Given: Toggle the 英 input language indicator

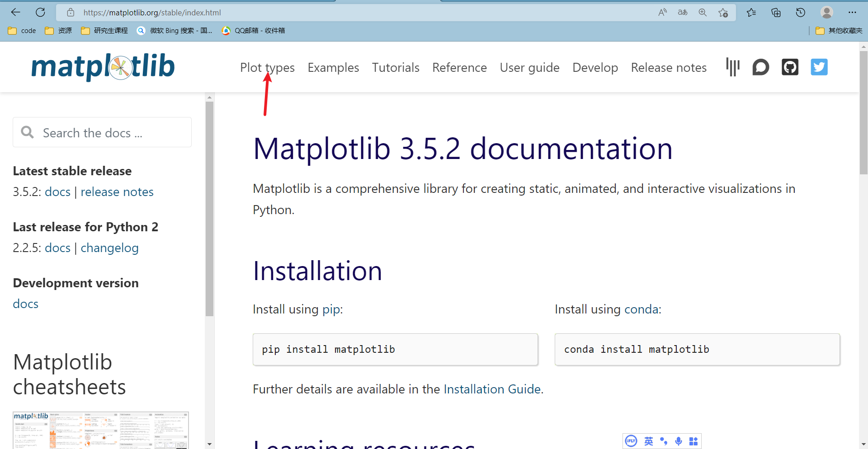Looking at the screenshot, I should 649,441.
